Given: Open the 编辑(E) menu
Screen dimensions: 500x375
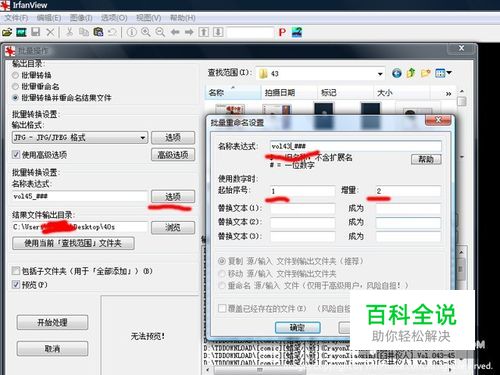Looking at the screenshot, I should coord(49,18).
